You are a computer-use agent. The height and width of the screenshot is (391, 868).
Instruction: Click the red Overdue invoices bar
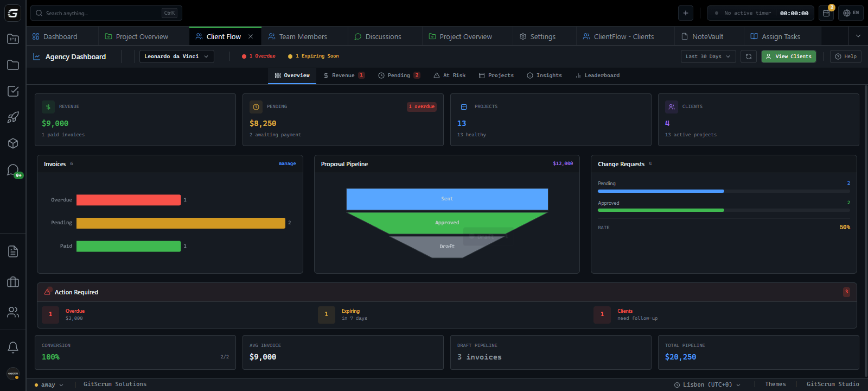tap(129, 200)
